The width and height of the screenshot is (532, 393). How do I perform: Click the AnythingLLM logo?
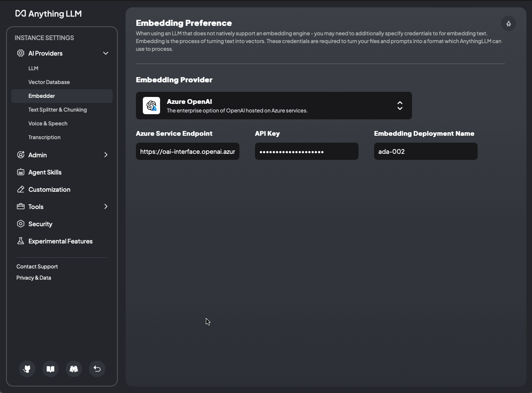click(48, 13)
